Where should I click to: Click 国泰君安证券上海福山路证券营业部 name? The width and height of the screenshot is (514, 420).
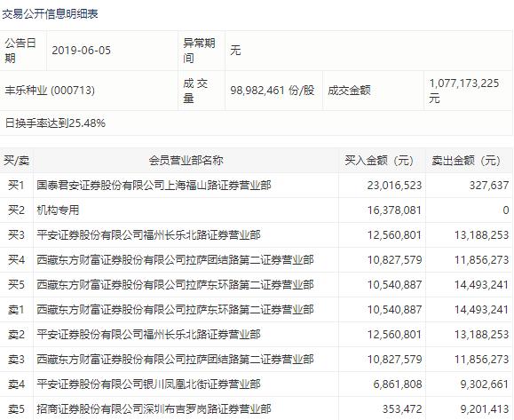coord(154,186)
